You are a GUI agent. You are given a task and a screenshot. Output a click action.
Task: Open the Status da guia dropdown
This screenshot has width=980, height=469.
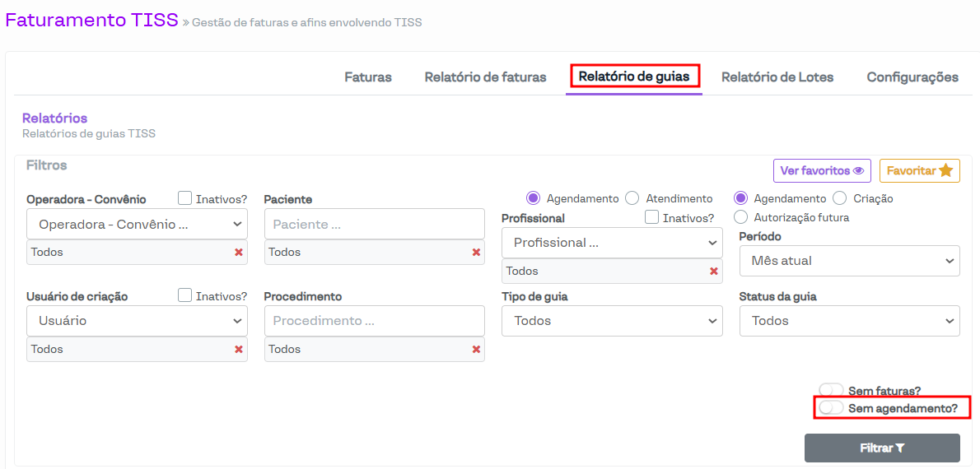click(849, 321)
